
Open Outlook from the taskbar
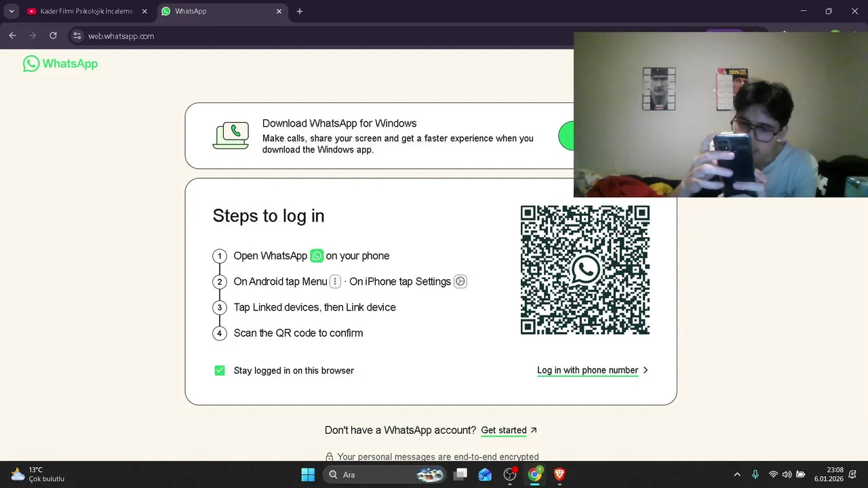[x=485, y=474]
